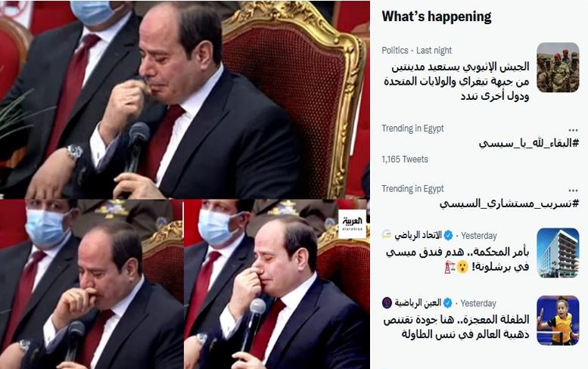Open the Messi hotel demolition headline
Viewport: 588px width, 369px height.
(458, 259)
